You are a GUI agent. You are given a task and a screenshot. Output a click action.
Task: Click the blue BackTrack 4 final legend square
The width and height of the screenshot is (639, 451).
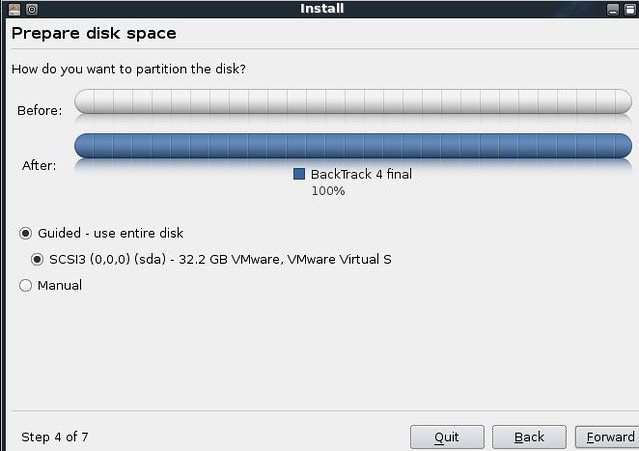(x=299, y=174)
